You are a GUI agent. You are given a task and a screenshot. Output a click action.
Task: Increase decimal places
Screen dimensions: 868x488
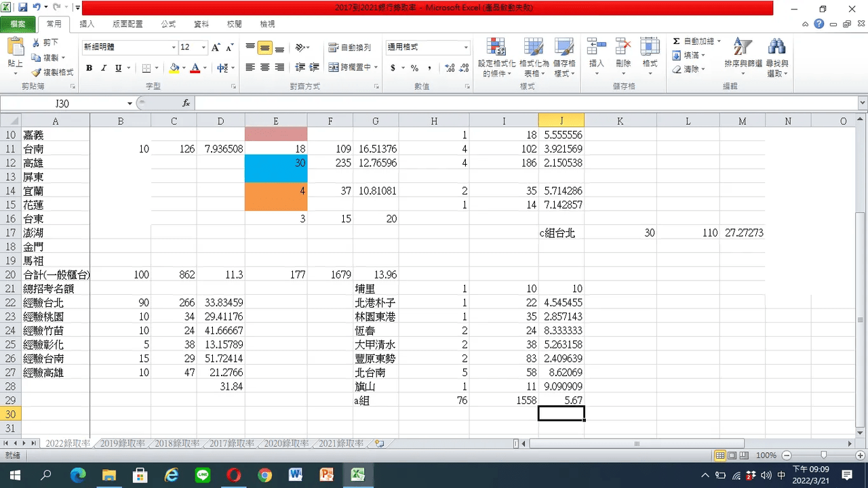448,68
